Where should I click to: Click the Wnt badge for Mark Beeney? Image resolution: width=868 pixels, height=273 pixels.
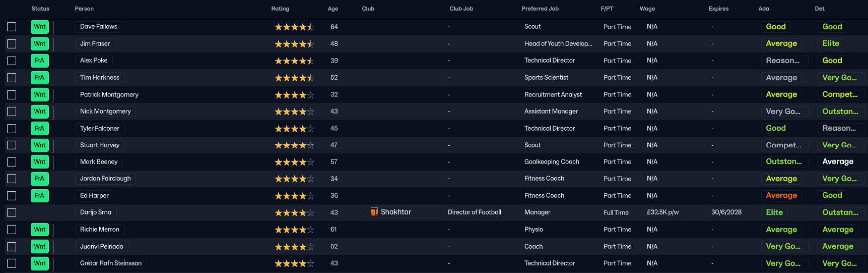tap(40, 162)
